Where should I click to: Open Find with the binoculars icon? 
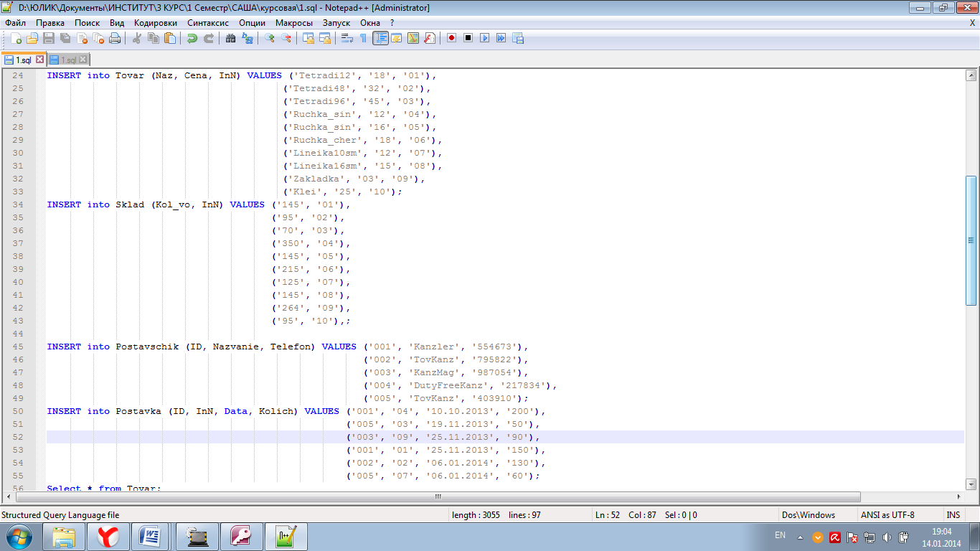point(230,38)
